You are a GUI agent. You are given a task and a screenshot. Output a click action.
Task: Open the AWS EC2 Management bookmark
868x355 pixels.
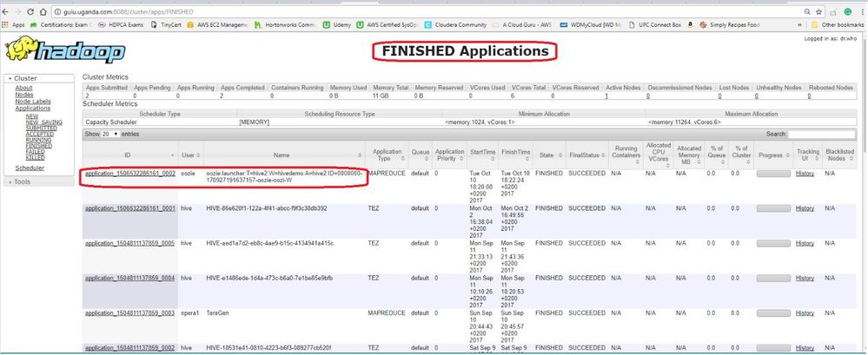(218, 25)
